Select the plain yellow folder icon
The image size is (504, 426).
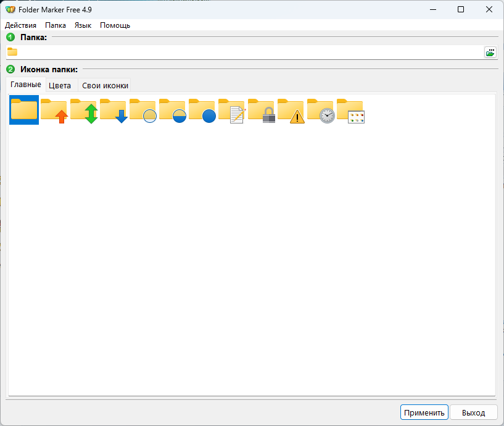pyautogui.click(x=24, y=110)
